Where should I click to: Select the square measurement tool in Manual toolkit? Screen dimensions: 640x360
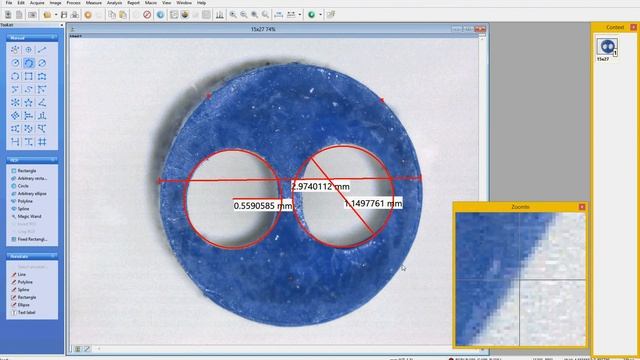tap(29, 76)
